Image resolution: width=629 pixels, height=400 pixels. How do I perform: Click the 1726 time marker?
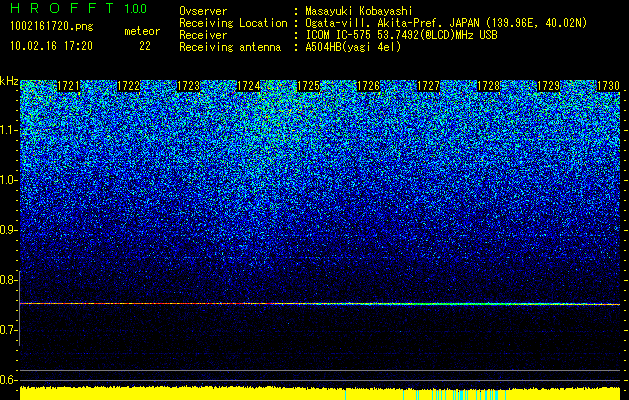[x=369, y=86]
